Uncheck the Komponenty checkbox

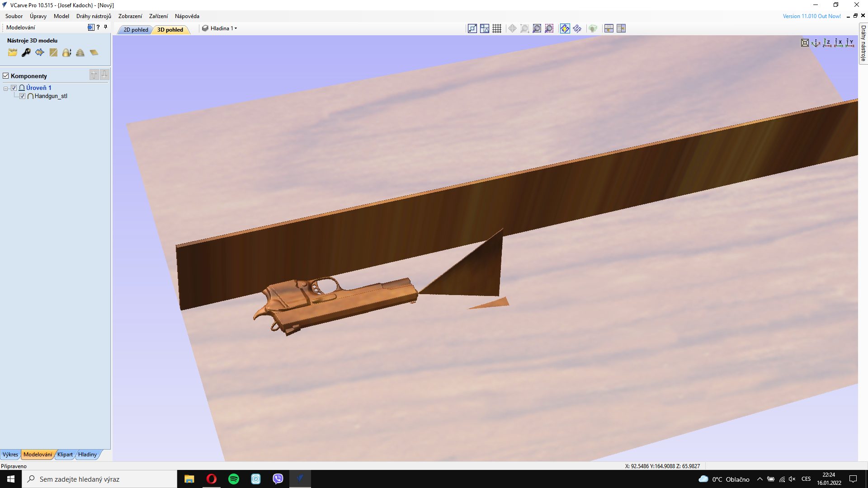click(x=6, y=76)
